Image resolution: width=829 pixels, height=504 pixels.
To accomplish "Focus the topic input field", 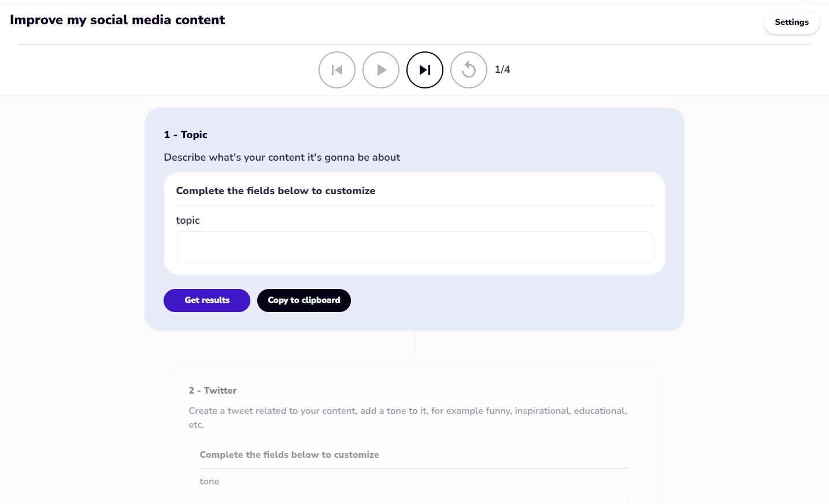I will 414,247.
